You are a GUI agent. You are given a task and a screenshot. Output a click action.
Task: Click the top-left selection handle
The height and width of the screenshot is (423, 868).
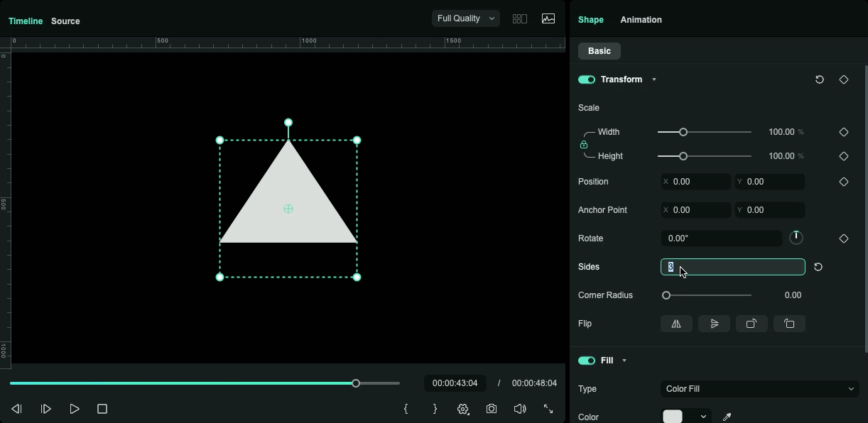tap(219, 141)
